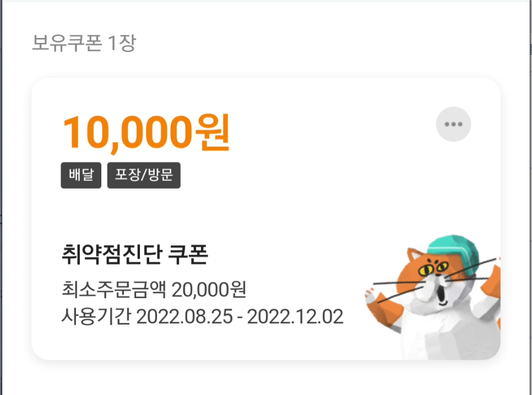Screen dimensions: 532x395
Task: Tap the cat's yellow eyes
Action: click(433, 269)
